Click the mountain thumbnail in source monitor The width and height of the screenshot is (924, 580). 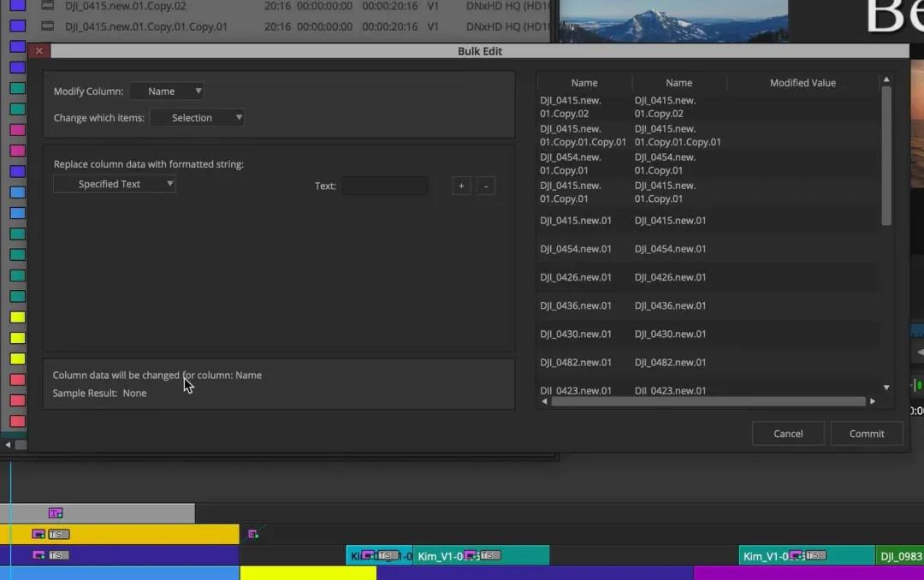click(x=673, y=21)
